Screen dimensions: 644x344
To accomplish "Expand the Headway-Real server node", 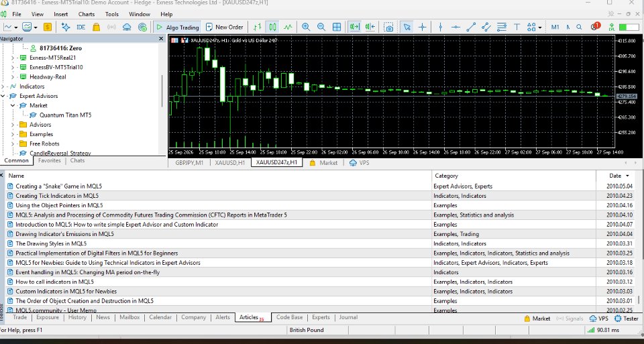I will point(13,76).
